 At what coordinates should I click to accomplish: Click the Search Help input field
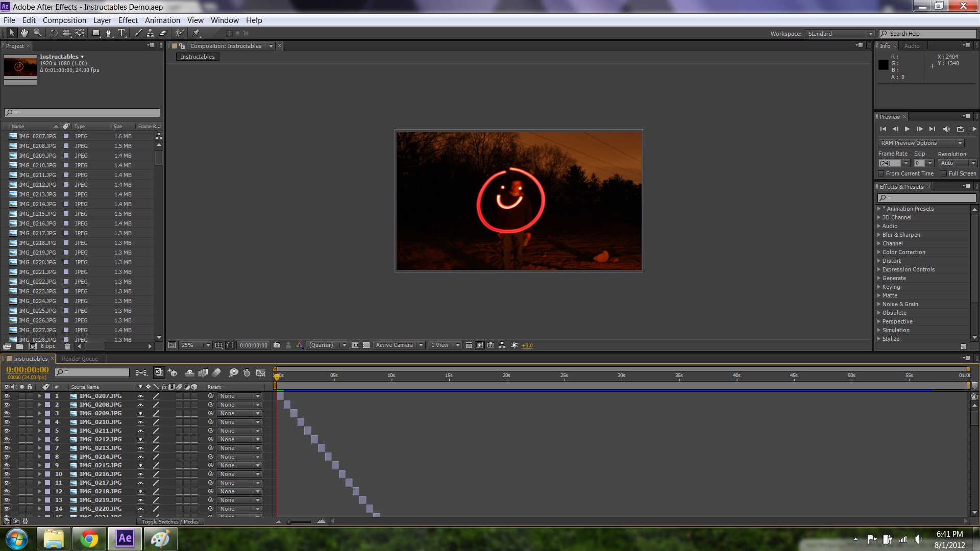point(927,34)
